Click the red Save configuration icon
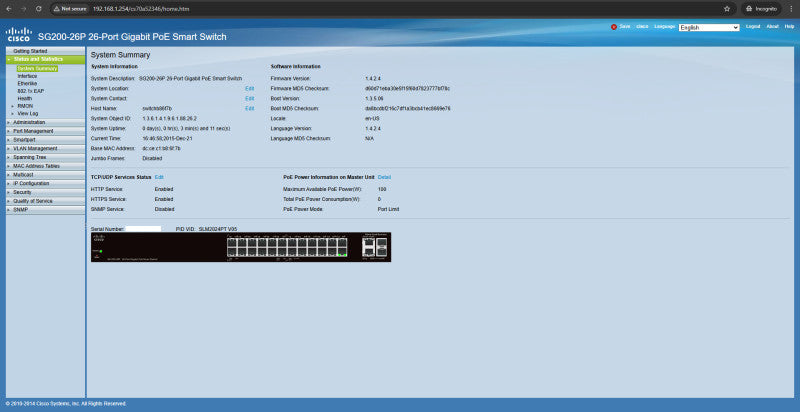 coord(614,27)
